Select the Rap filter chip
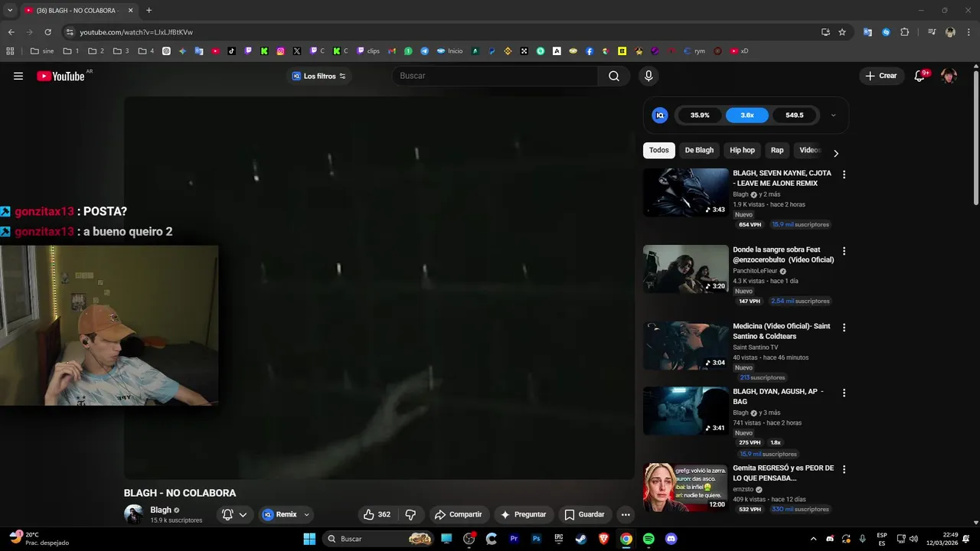Image resolution: width=980 pixels, height=551 pixels. click(777, 150)
